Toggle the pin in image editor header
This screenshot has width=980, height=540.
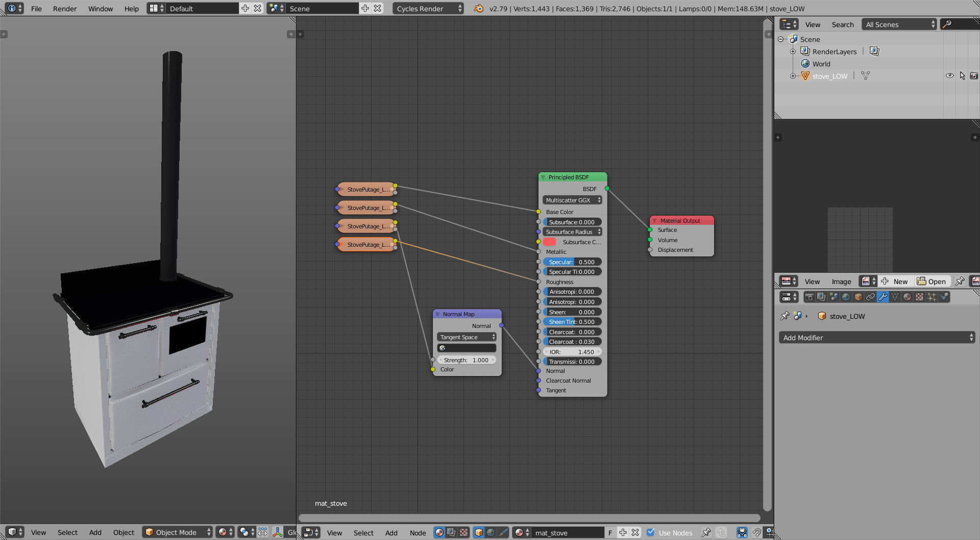[x=960, y=281]
